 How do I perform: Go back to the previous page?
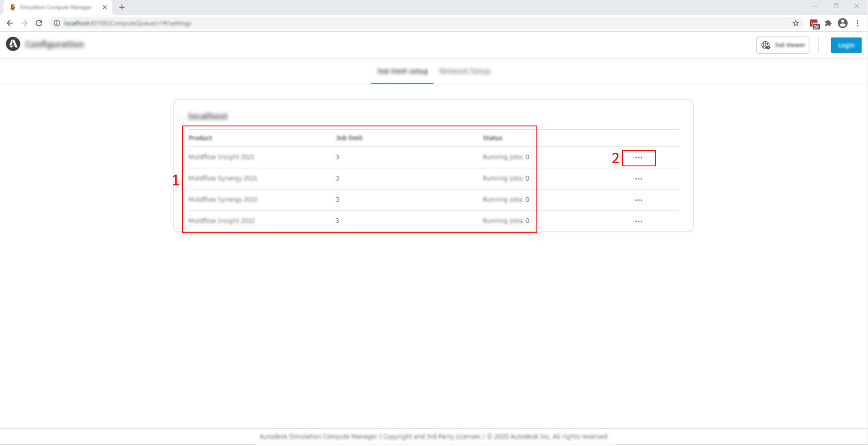point(10,23)
